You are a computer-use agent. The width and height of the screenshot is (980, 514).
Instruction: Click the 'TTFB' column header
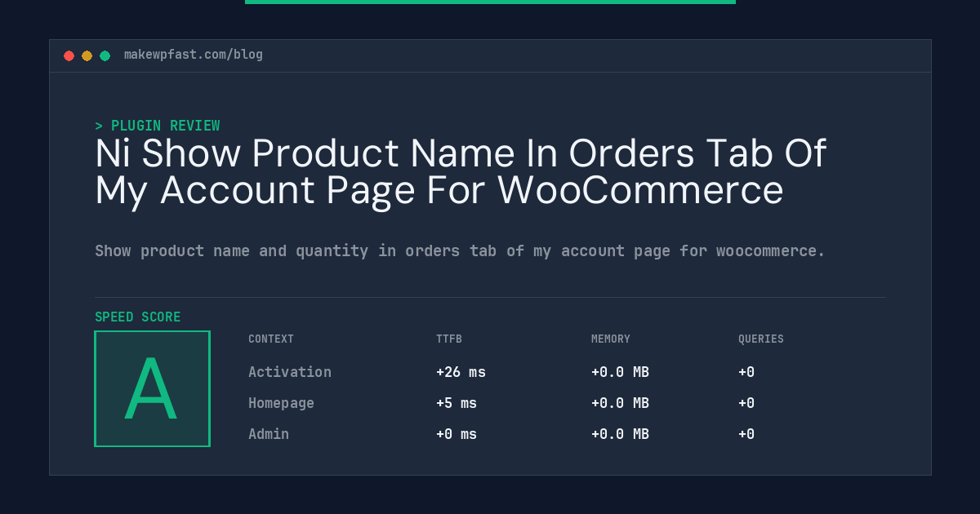[449, 339]
